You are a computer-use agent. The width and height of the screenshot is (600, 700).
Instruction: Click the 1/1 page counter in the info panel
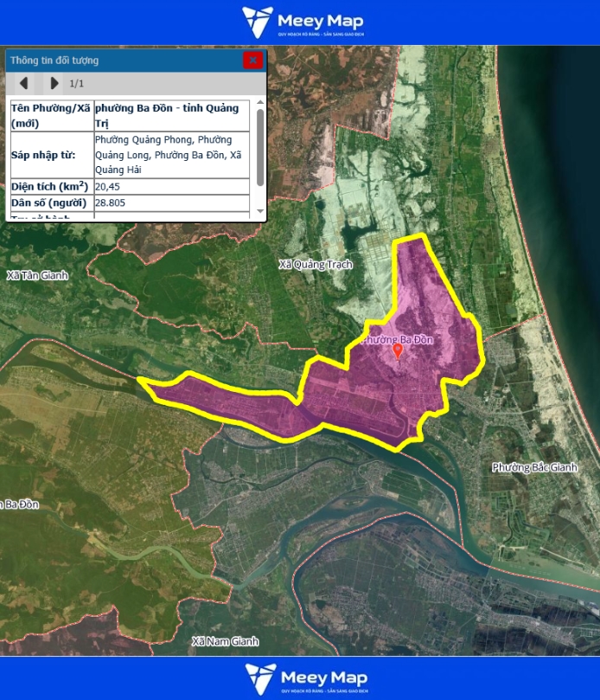[x=77, y=83]
